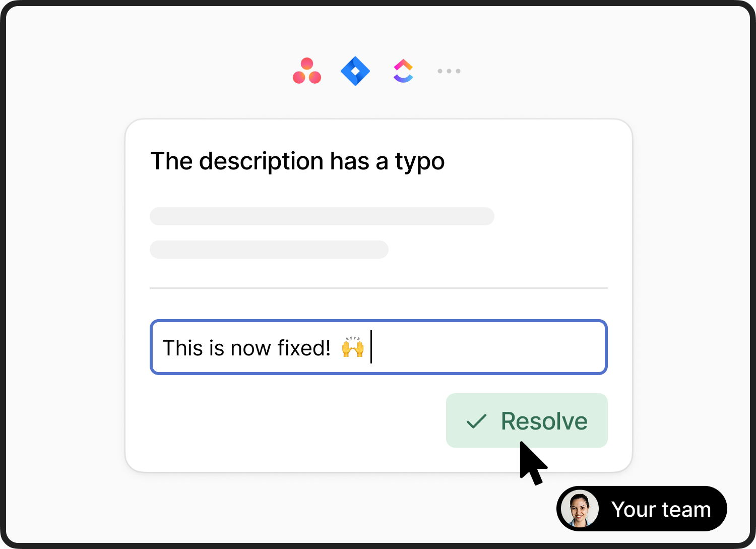
Task: Click the longer gray placeholder line
Action: (322, 216)
